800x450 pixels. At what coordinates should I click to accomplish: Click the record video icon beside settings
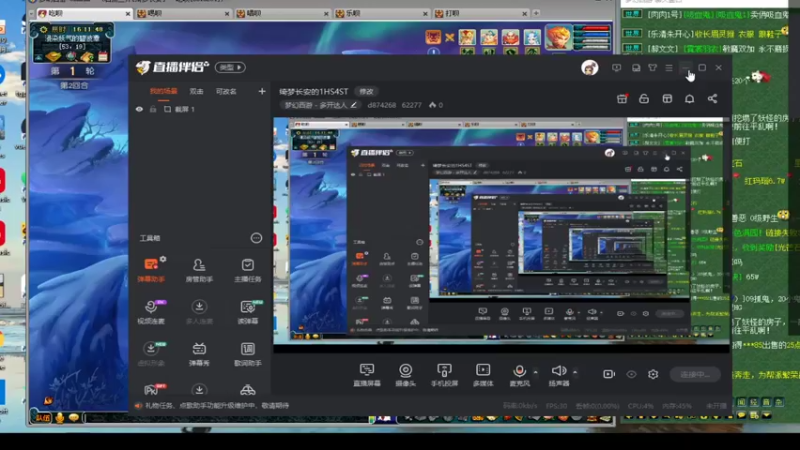(x=609, y=374)
